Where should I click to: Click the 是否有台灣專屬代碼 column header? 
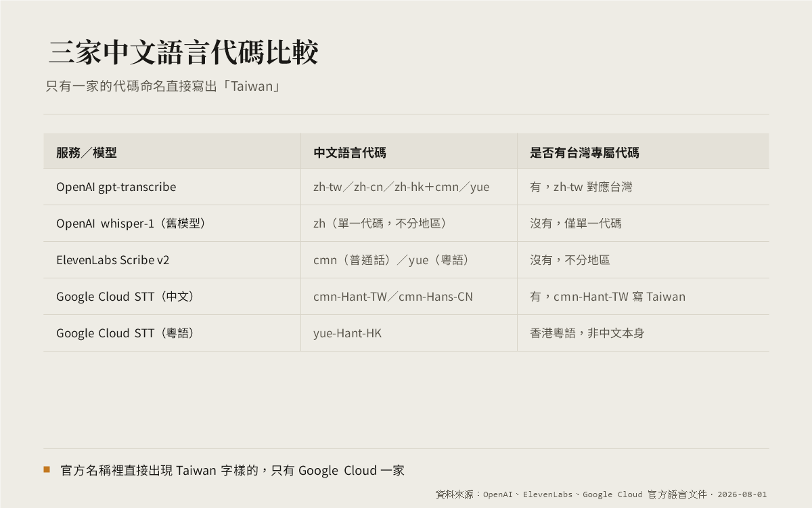pyautogui.click(x=643, y=151)
